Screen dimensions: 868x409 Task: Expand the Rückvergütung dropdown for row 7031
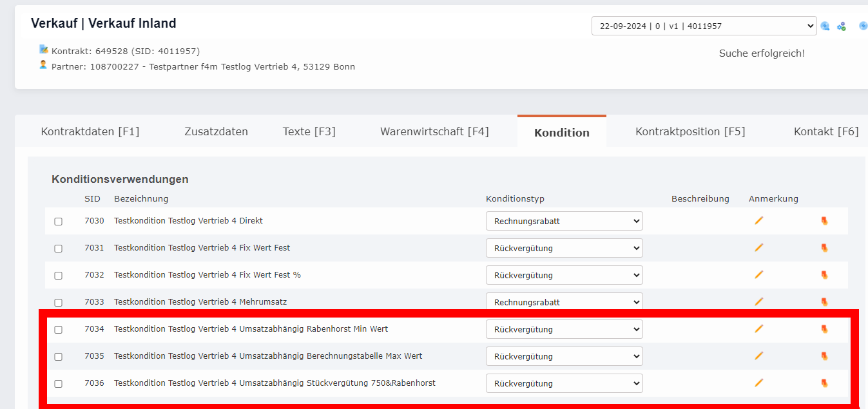click(x=564, y=248)
